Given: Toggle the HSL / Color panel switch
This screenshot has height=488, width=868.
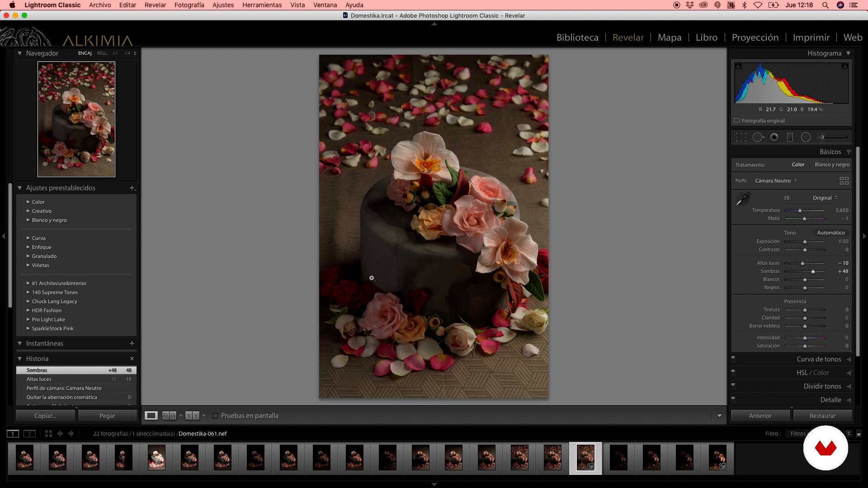Looking at the screenshot, I should [733, 373].
